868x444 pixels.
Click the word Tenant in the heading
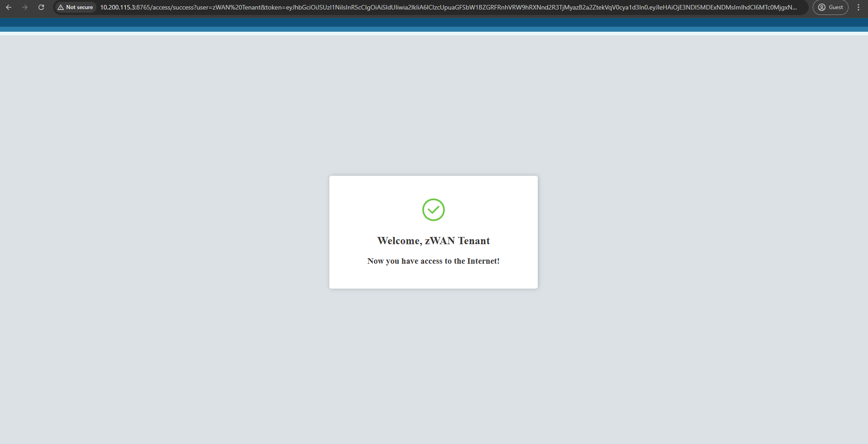point(474,241)
